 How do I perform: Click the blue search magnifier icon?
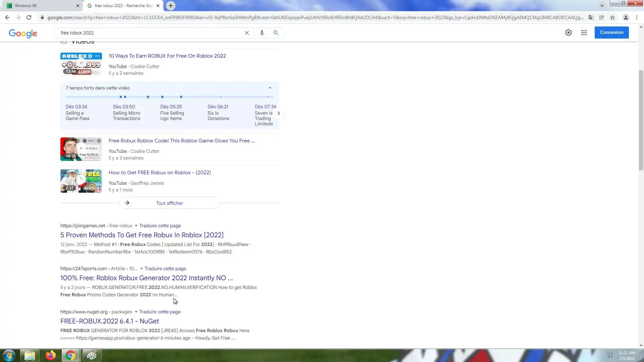coord(276,33)
